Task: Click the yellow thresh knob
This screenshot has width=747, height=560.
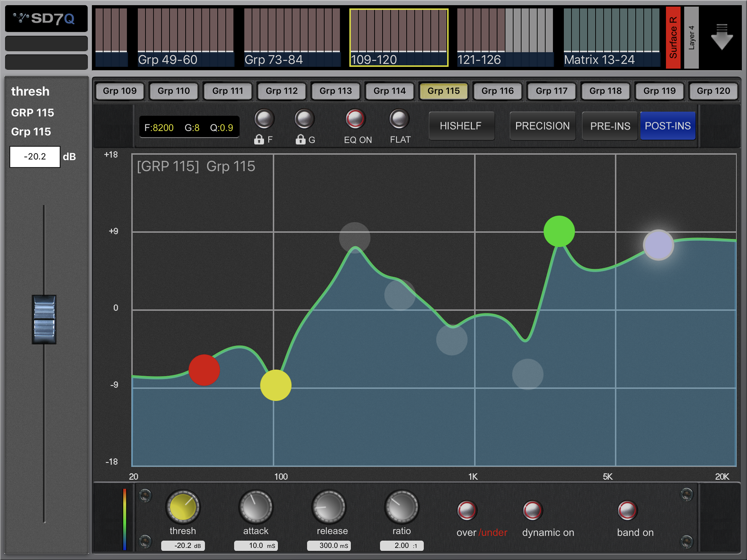Action: coord(183,507)
